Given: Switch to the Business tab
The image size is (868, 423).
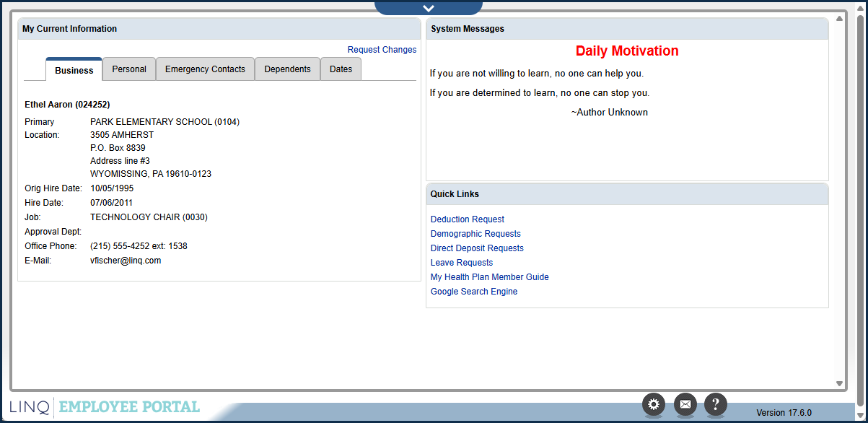Looking at the screenshot, I should 74,70.
